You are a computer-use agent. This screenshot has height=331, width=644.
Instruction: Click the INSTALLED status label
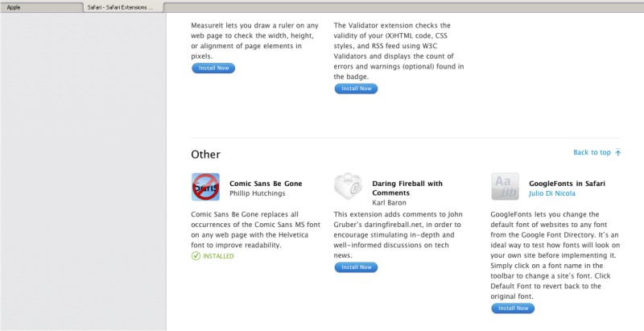pos(218,256)
